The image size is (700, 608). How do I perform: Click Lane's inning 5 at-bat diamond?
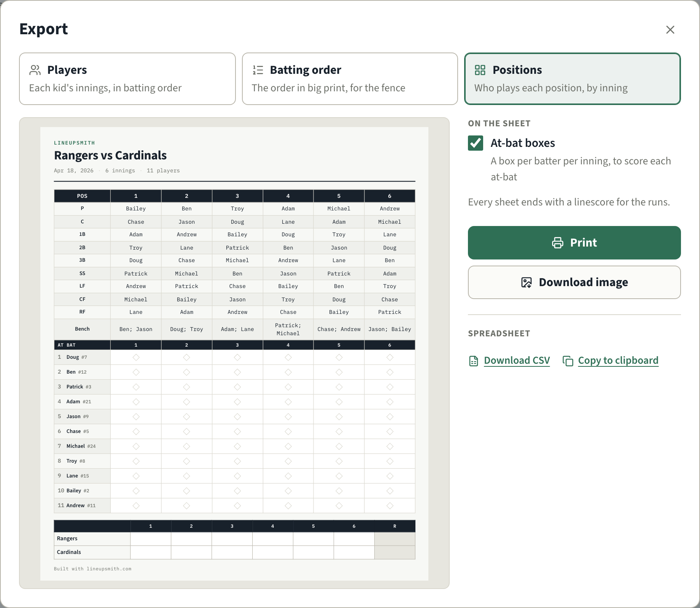(339, 476)
